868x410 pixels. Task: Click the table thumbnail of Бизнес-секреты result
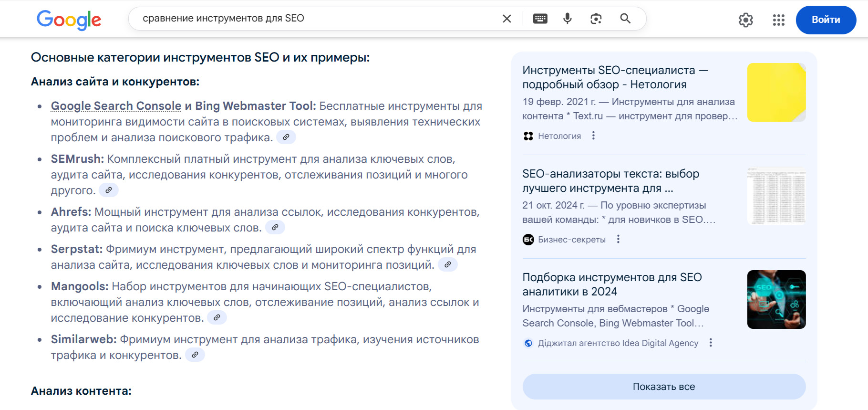tap(776, 196)
